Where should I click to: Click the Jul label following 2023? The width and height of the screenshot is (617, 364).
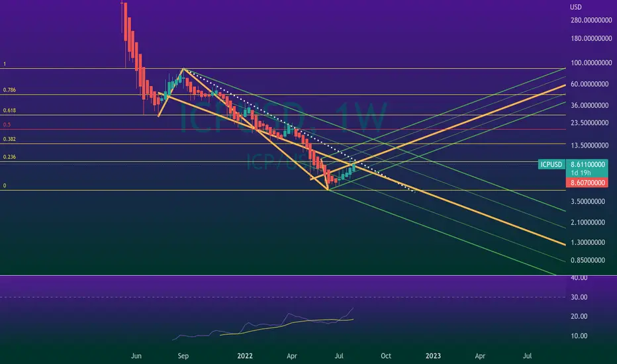pos(527,356)
